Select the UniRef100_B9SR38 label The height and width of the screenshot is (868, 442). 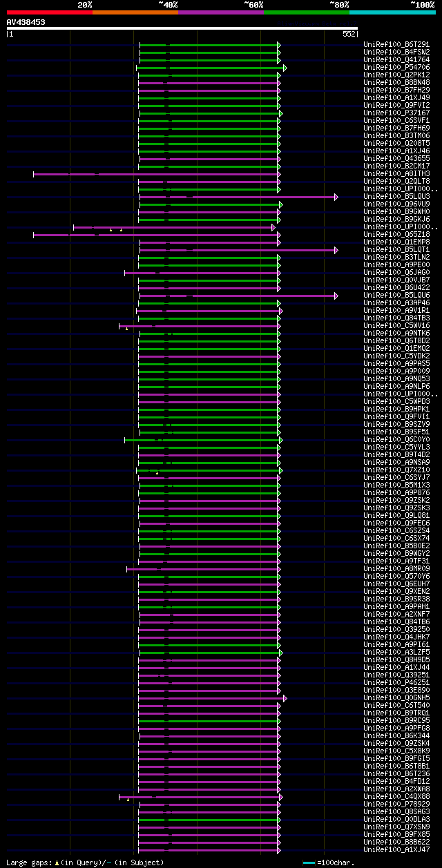point(396,599)
